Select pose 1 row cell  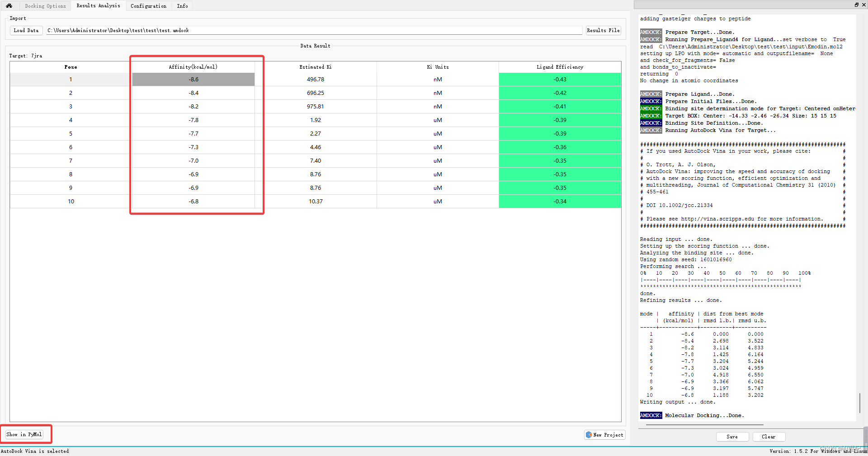(71, 80)
